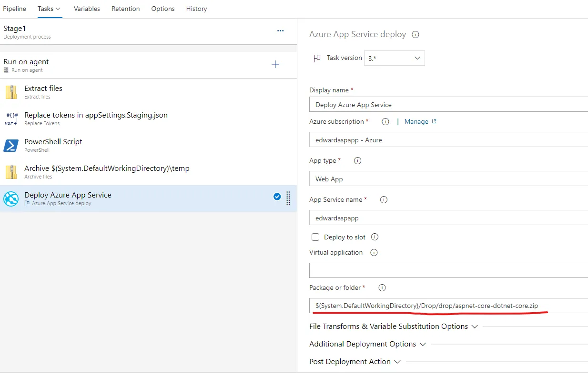The width and height of the screenshot is (588, 376).
Task: Switch to the Variables tab
Action: pos(87,9)
